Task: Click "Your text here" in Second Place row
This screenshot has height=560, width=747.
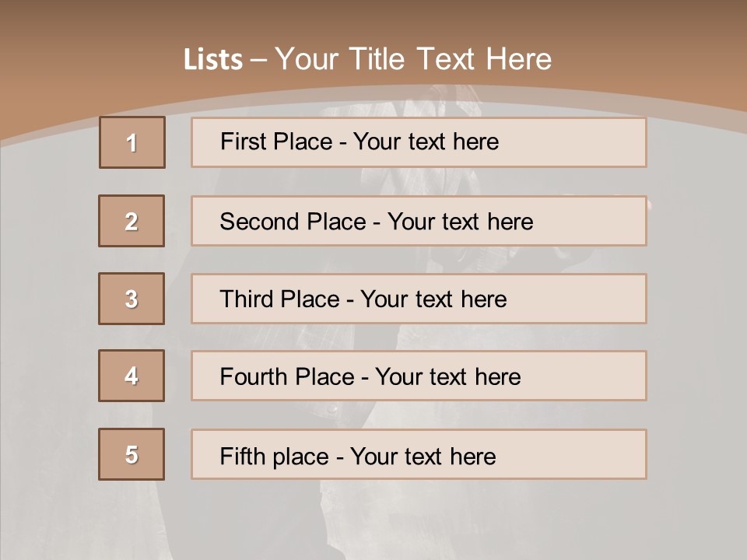Action: point(460,222)
